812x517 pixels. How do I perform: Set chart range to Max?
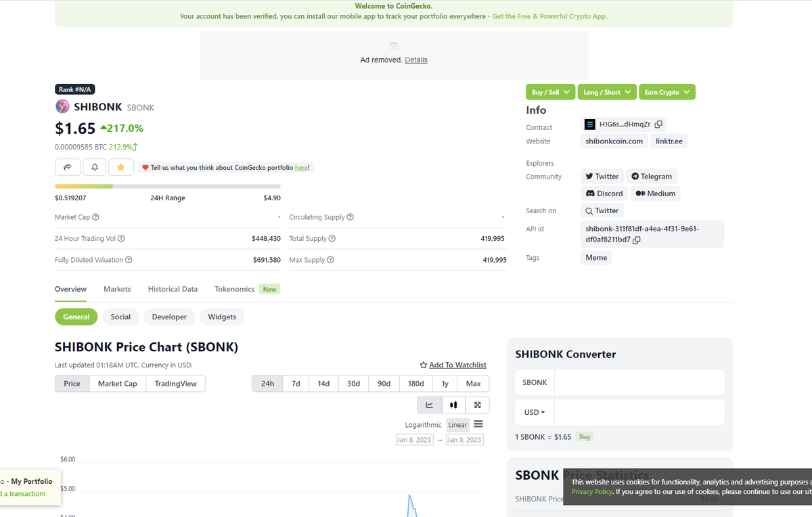pos(473,384)
